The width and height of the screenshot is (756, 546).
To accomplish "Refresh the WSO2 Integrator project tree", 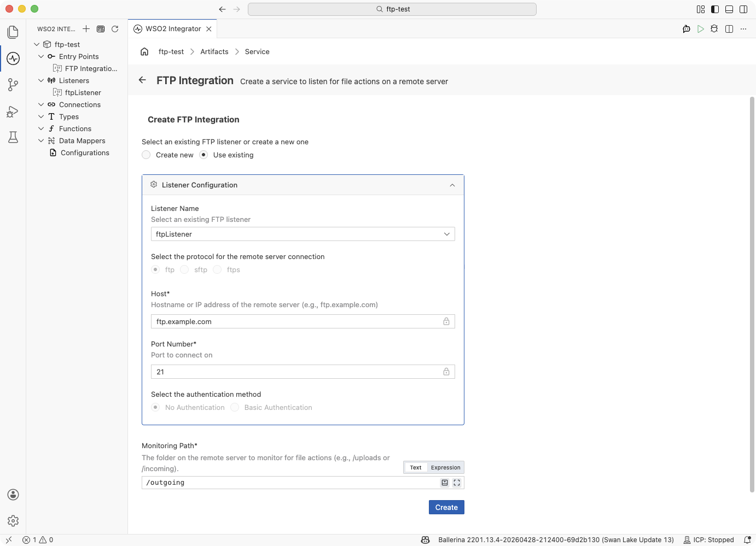I will pyautogui.click(x=115, y=29).
